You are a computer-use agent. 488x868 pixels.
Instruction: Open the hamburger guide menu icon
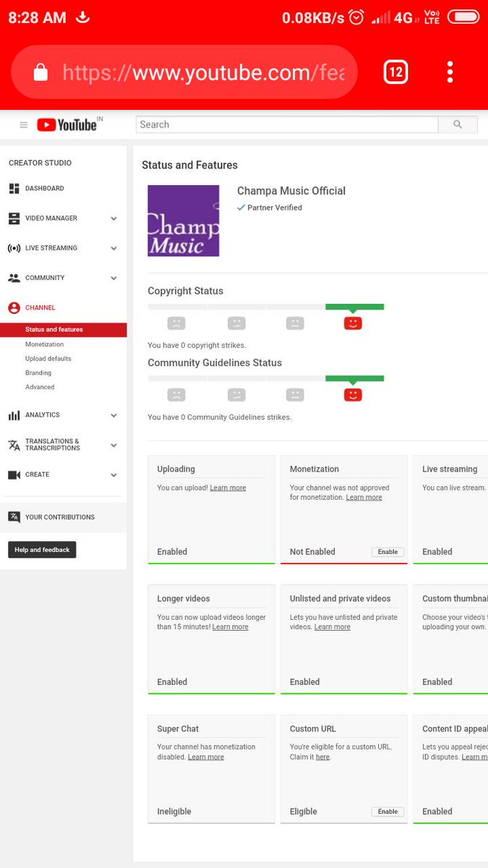(x=24, y=124)
